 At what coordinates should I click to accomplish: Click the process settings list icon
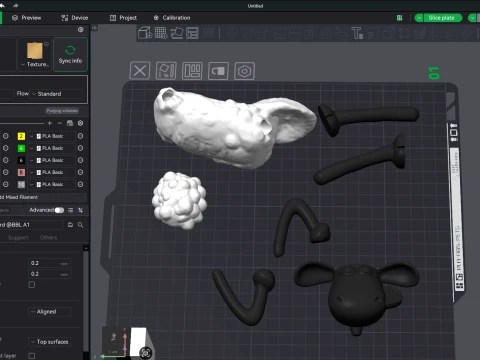click(70, 210)
